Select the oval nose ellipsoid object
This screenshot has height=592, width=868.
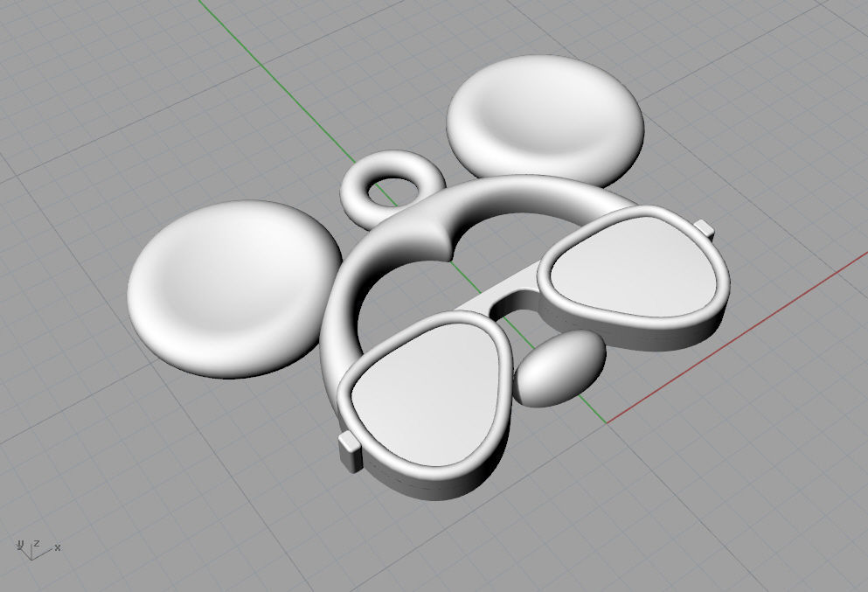(x=559, y=369)
